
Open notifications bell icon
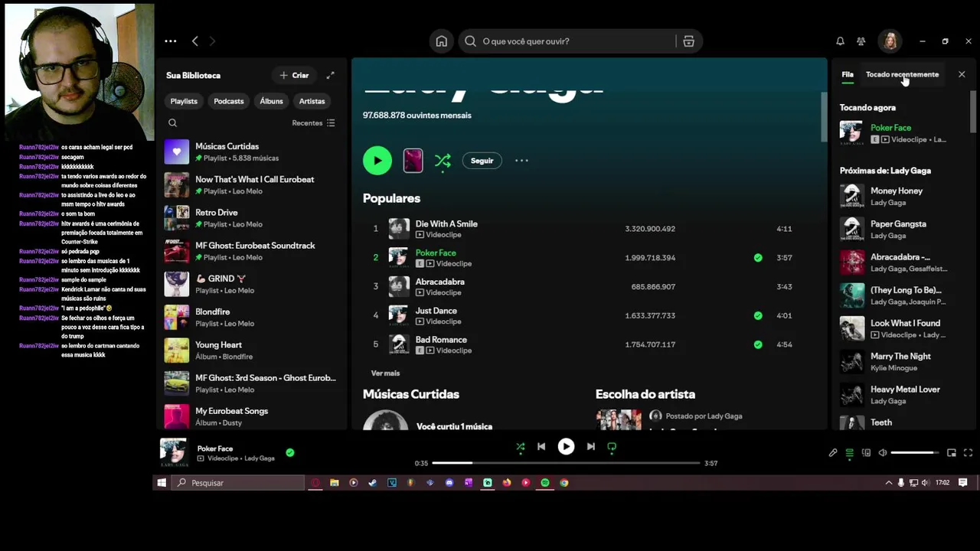(840, 41)
